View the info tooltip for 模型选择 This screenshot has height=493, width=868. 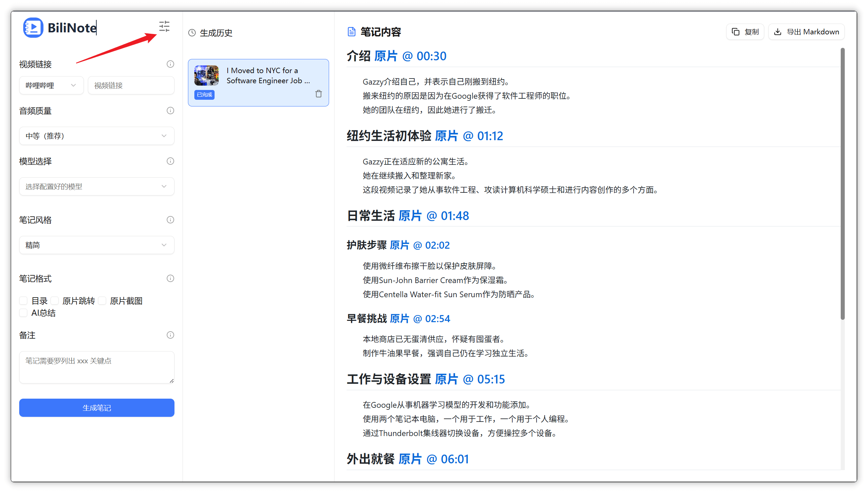coord(170,161)
